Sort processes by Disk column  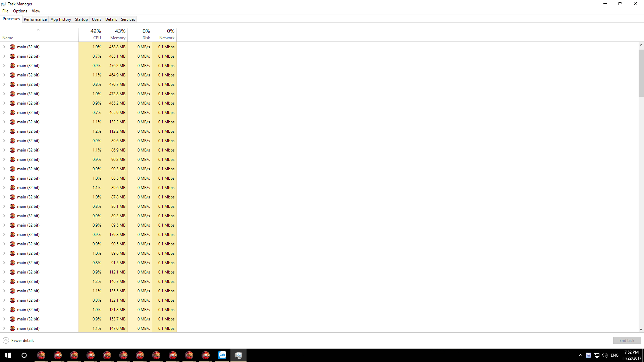[x=140, y=34]
